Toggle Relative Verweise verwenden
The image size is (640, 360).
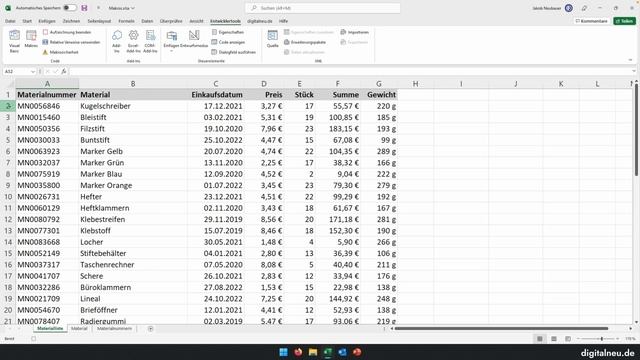coord(71,42)
